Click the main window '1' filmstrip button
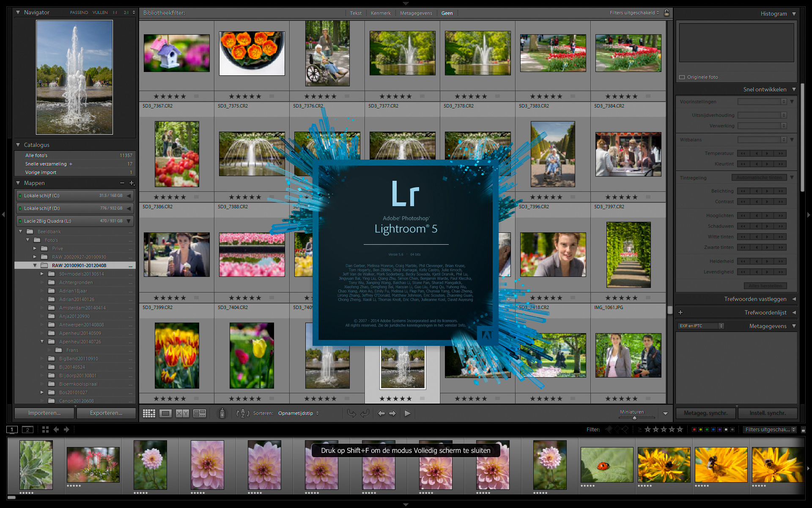Viewport: 812px width, 508px height. tap(12, 429)
